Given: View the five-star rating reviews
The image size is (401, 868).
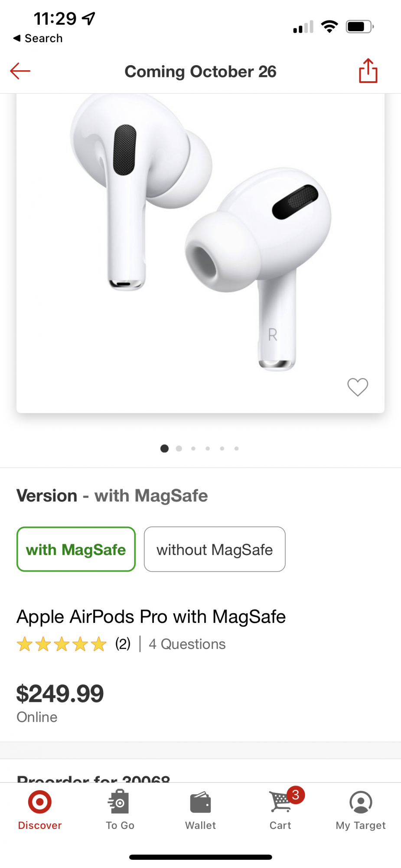Looking at the screenshot, I should [x=62, y=644].
